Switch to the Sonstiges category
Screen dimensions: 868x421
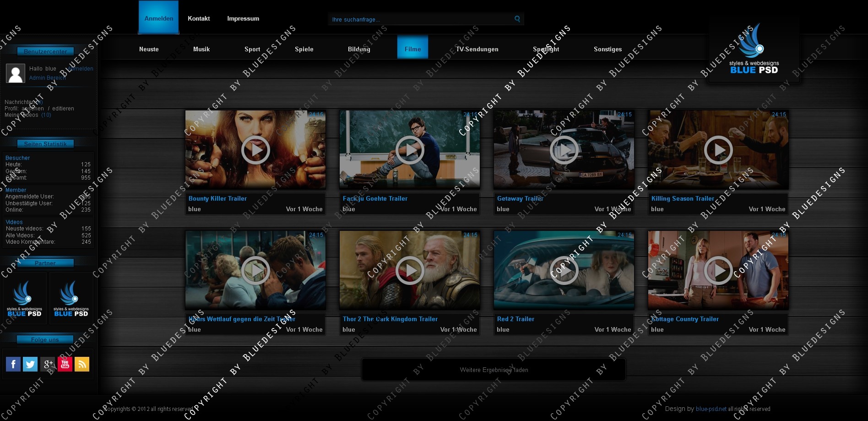608,49
